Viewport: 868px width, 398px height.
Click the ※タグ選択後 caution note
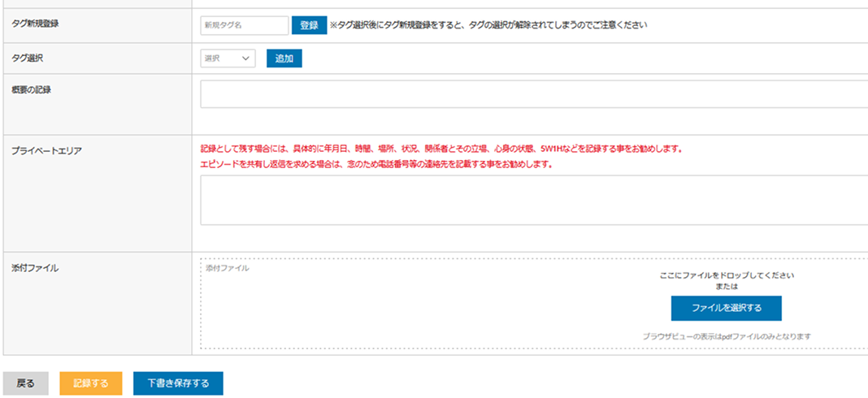click(x=488, y=25)
